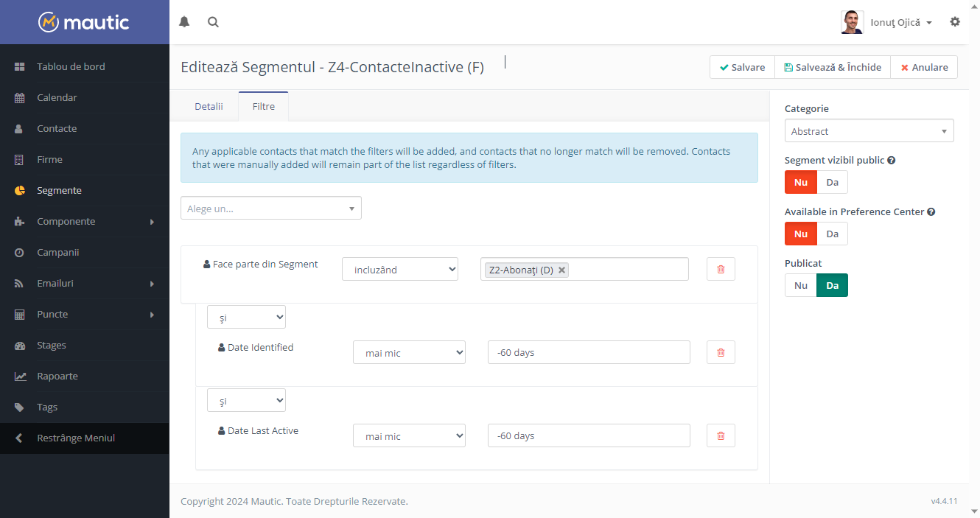Switch to the Detalii tab
The image size is (980, 518).
tap(209, 106)
